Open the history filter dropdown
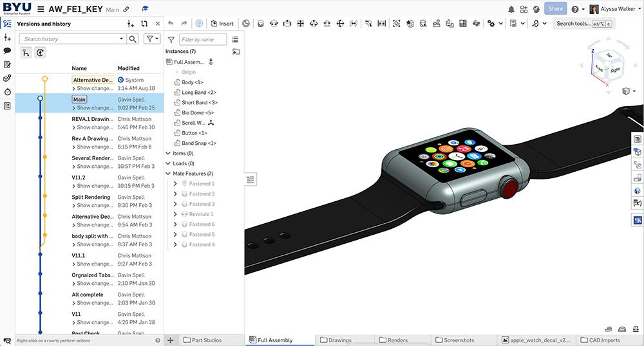 pyautogui.click(x=151, y=39)
